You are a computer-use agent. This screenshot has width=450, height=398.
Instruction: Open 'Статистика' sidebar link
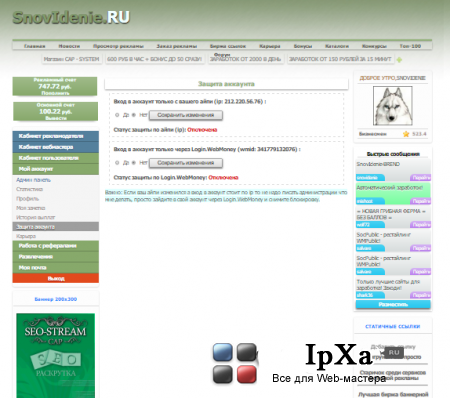tap(29, 189)
